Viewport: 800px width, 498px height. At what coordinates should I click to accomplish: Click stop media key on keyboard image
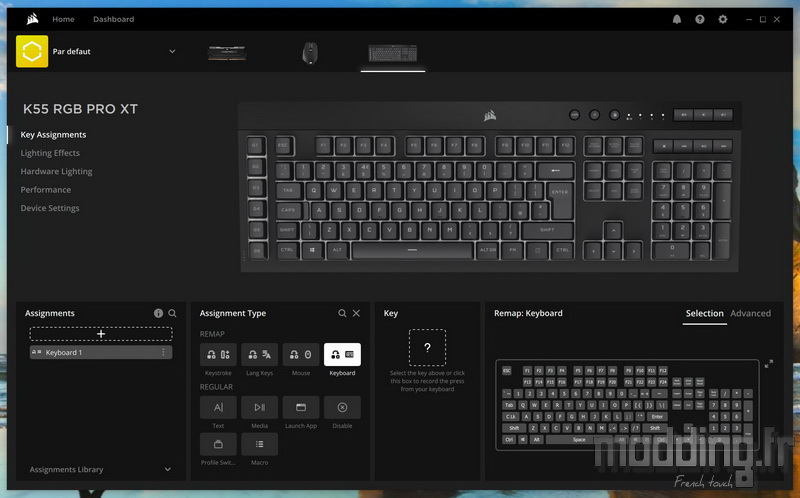point(663,146)
